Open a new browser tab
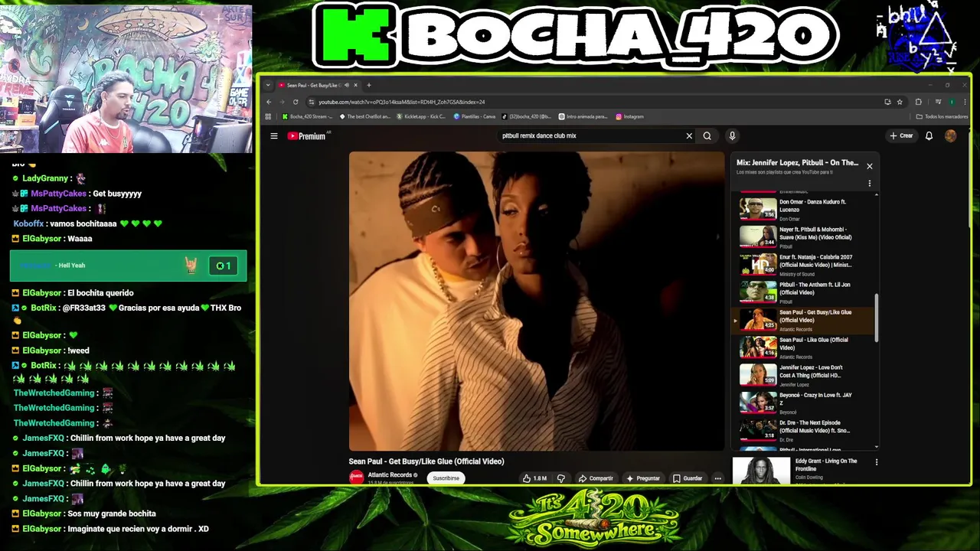The width and height of the screenshot is (980, 551). (368, 85)
